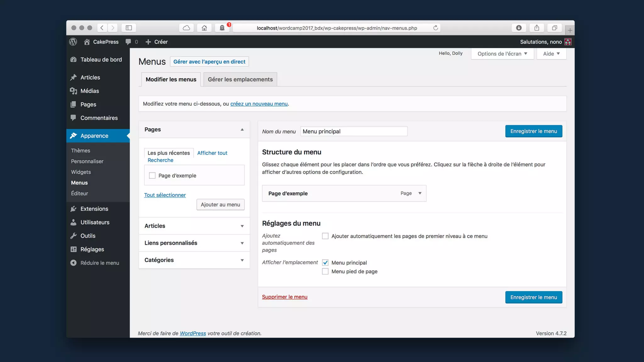Screen dimensions: 644x362
Task: Uncheck Menu principal location checkbox
Action: pos(325,263)
